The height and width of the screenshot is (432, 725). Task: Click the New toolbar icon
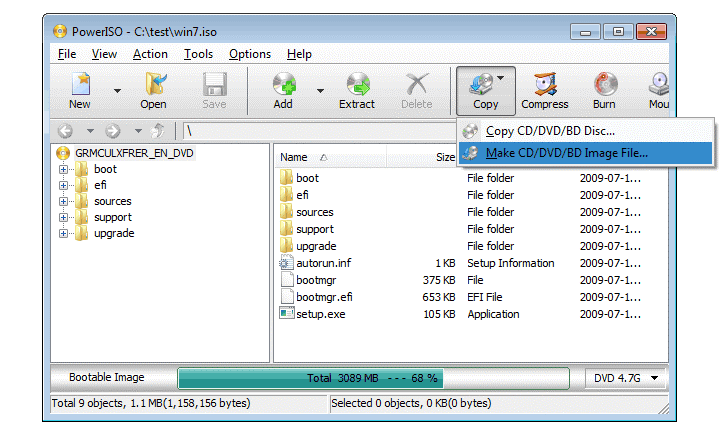[x=80, y=91]
